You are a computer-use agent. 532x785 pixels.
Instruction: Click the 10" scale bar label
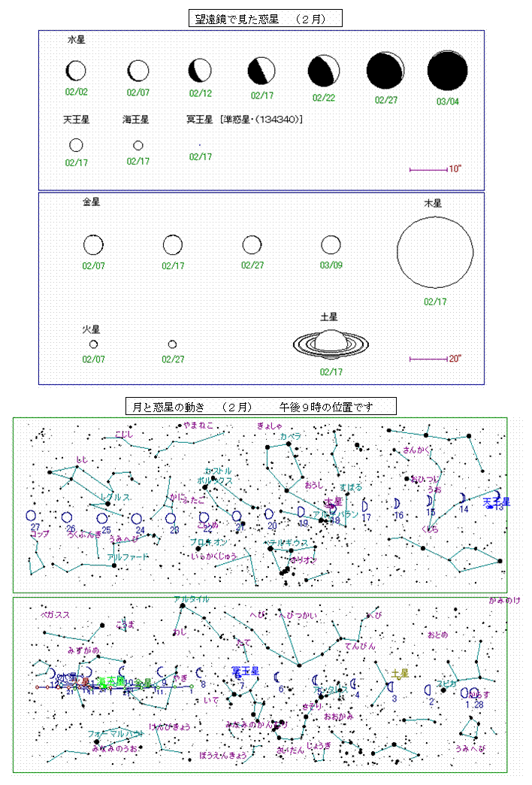click(455, 169)
